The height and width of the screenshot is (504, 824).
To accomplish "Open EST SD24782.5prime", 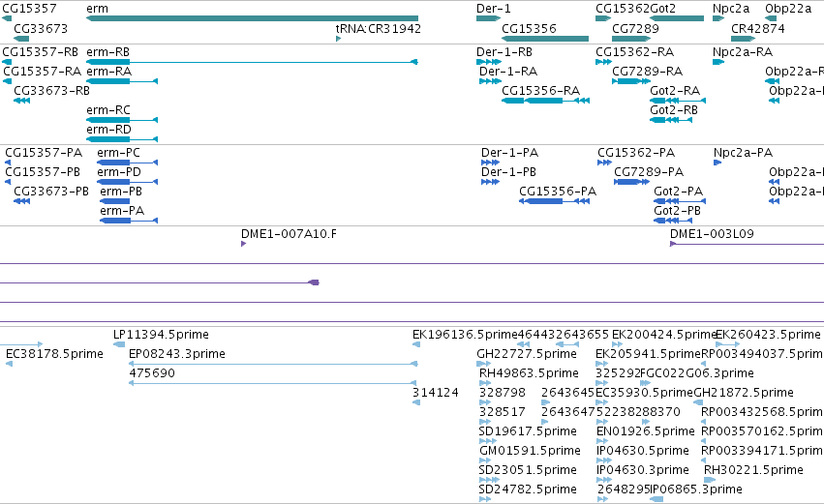I will [528, 489].
